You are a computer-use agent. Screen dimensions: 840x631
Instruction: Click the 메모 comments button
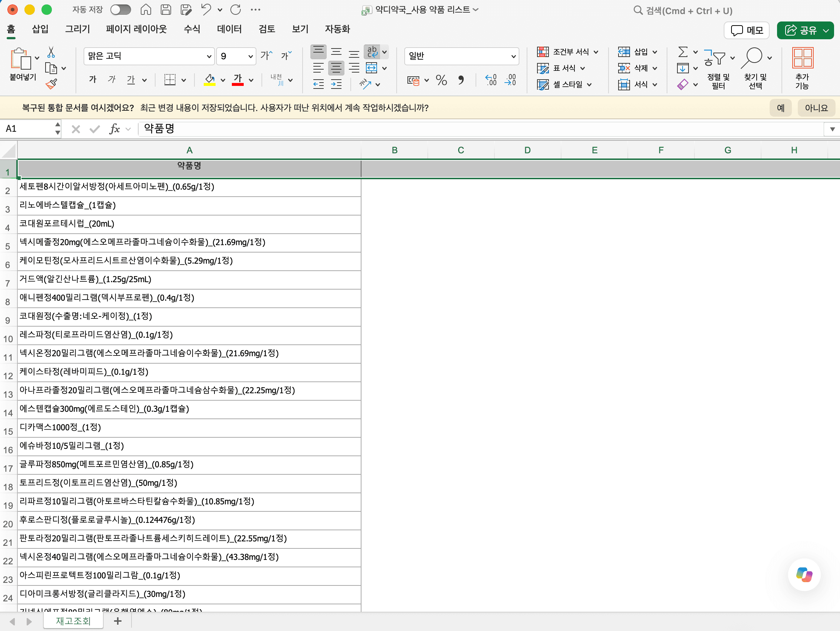746,30
